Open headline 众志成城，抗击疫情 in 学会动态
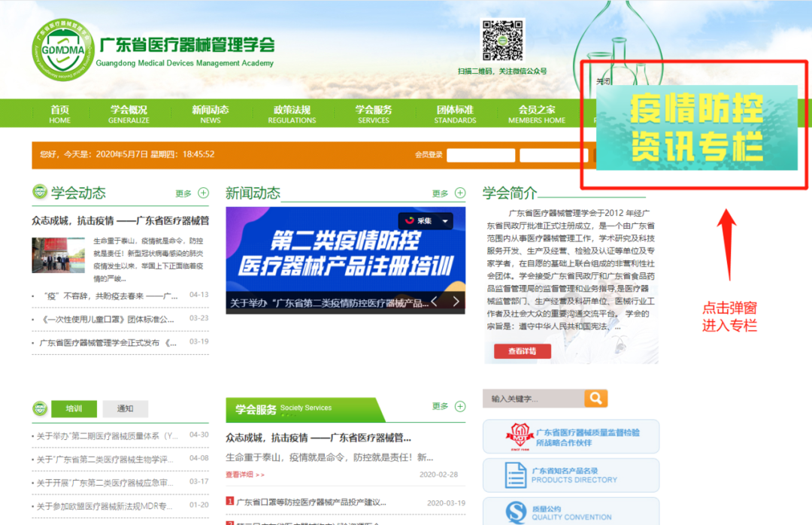The height and width of the screenshot is (525, 812). pyautogui.click(x=120, y=221)
